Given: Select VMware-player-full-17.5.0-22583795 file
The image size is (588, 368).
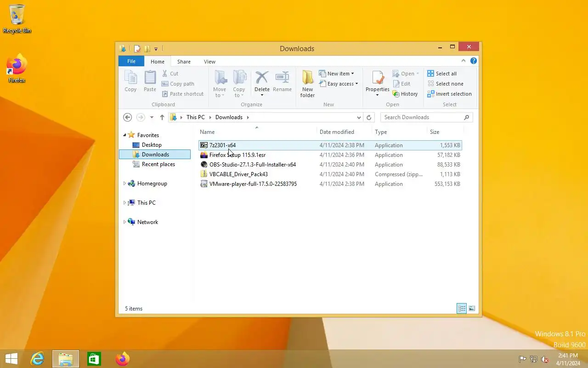Looking at the screenshot, I should coord(330,184).
